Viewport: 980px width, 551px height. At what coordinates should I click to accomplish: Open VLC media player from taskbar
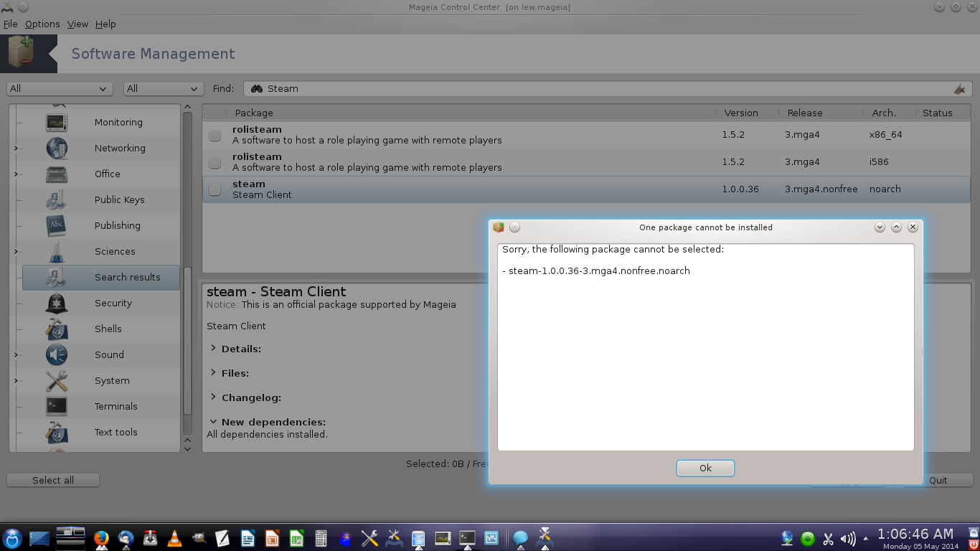click(174, 539)
